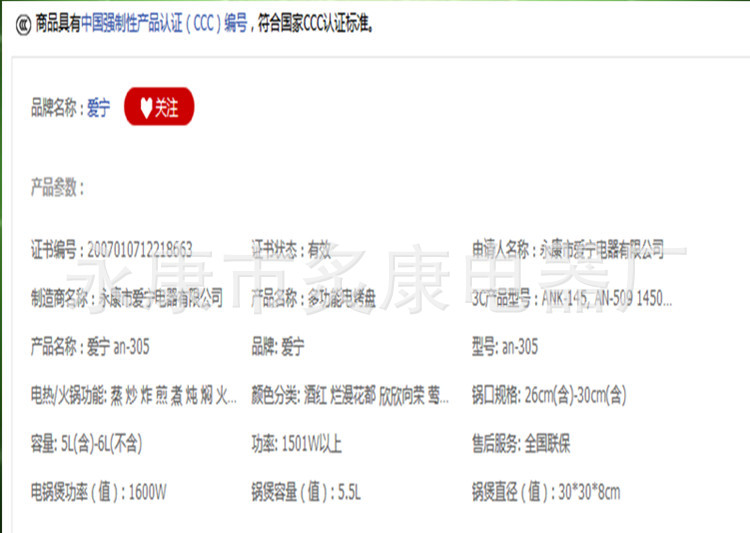Click the 电锅煲功率(值): 1600W entry
This screenshot has width=750, height=533.
coord(99,492)
